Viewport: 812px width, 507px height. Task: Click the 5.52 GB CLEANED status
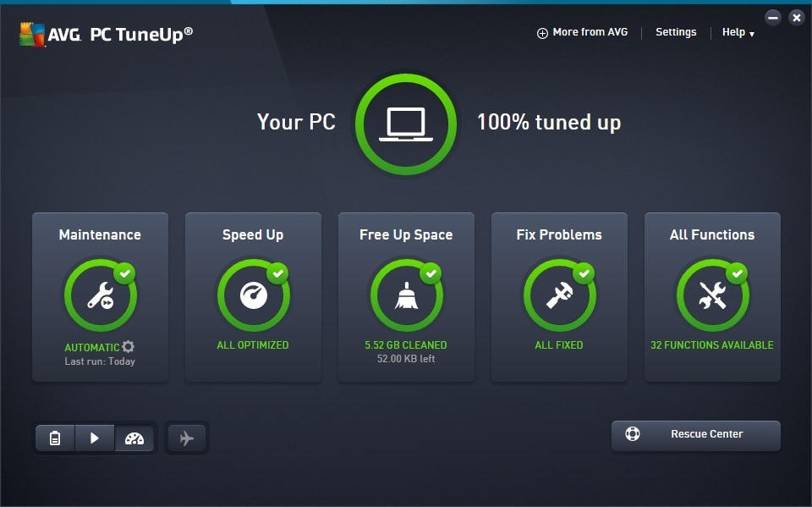point(406,345)
